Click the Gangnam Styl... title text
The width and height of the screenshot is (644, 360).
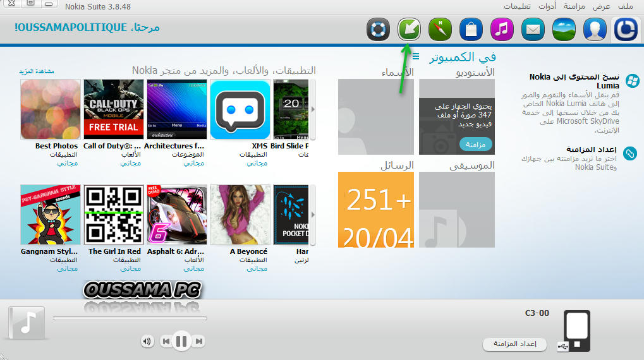coord(49,251)
